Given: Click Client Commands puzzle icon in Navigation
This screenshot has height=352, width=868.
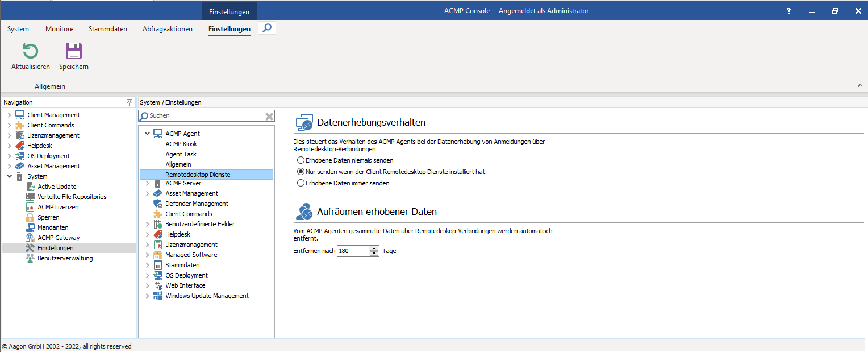Looking at the screenshot, I should tap(20, 125).
